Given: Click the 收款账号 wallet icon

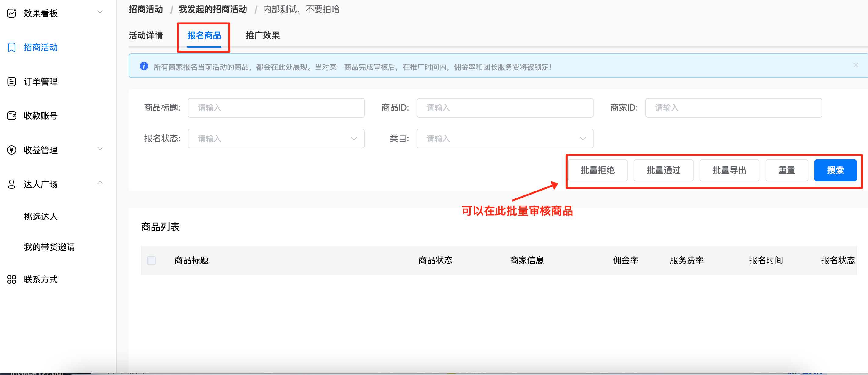Looking at the screenshot, I should 12,116.
